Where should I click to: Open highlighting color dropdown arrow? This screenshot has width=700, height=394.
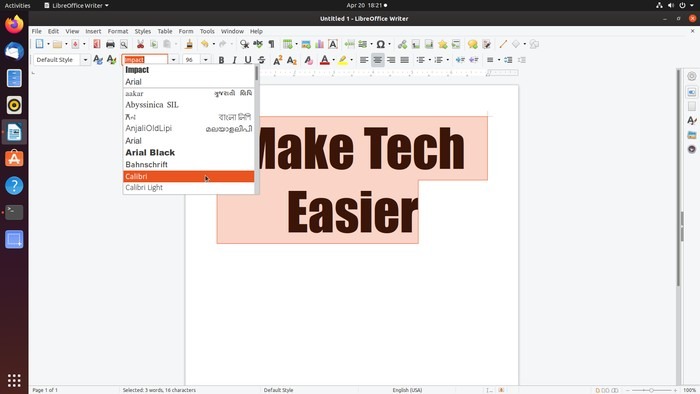(x=351, y=60)
